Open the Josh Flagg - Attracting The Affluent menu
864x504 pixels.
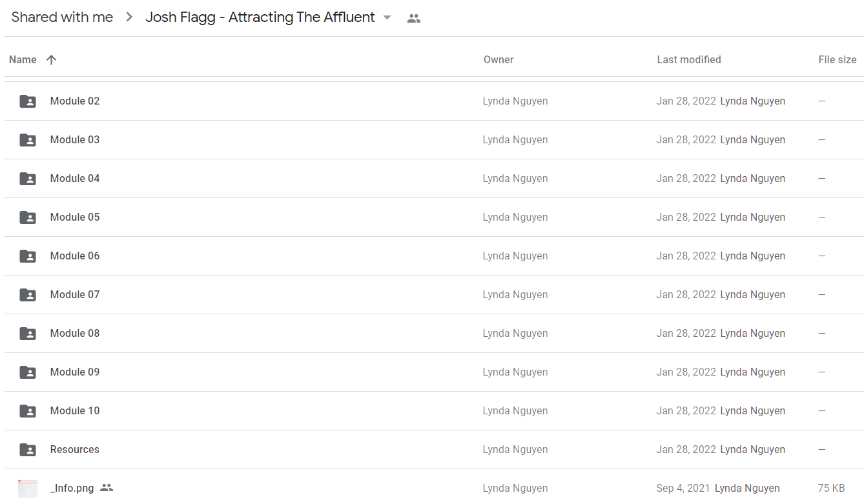pos(260,17)
